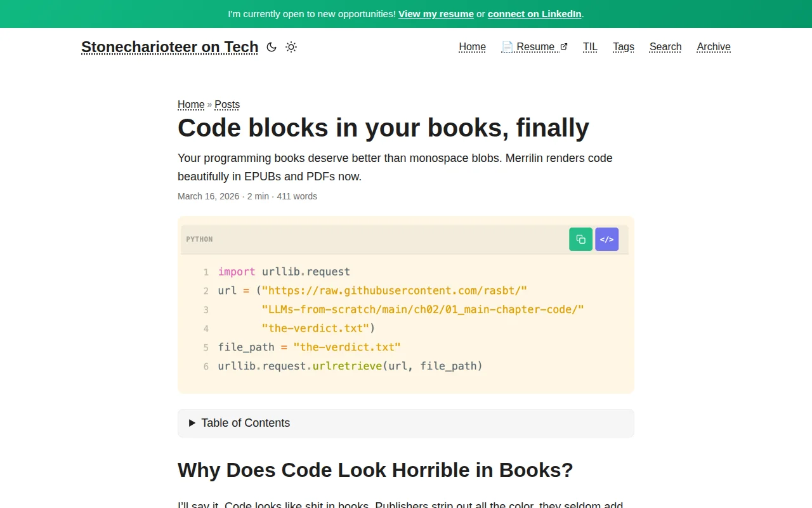This screenshot has height=508, width=812.
Task: Click the code line starting url =
Action: tap(373, 291)
